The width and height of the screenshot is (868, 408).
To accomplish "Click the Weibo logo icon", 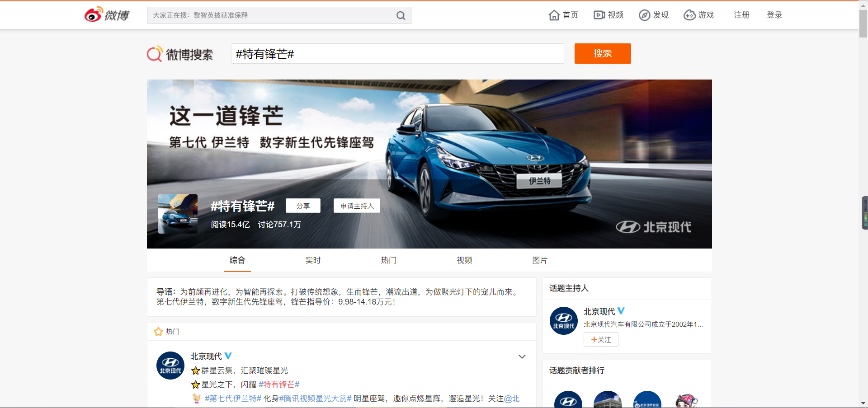I will pos(107,15).
